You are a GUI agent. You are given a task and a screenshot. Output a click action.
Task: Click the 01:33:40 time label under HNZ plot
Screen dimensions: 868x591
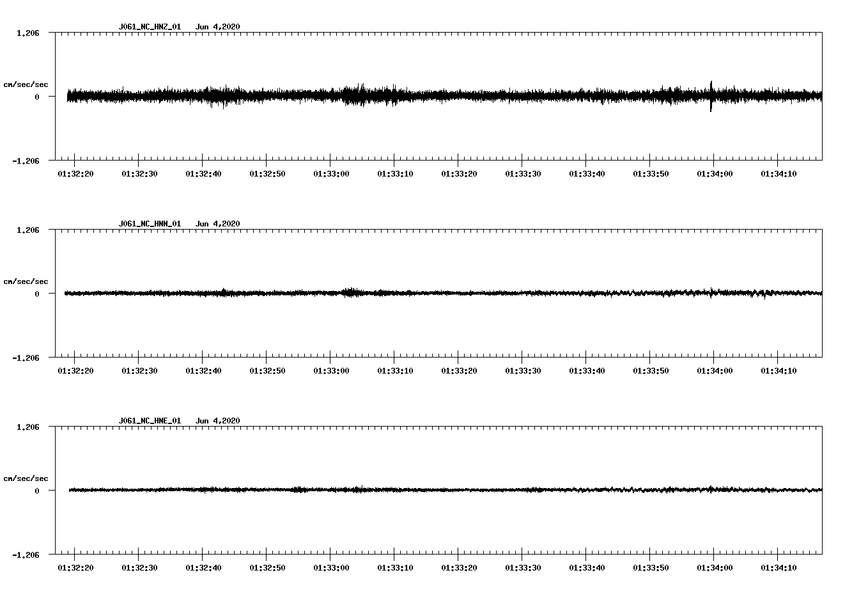coord(587,174)
